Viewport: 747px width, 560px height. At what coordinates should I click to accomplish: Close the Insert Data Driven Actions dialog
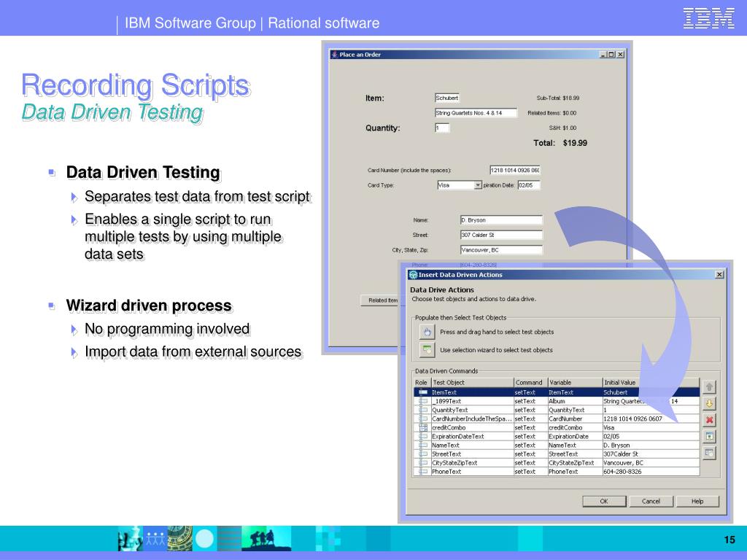click(719, 275)
